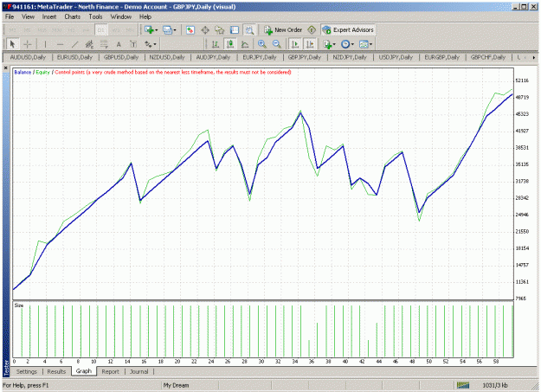
Task: Switch chart to bar chart
Action: (x=216, y=44)
